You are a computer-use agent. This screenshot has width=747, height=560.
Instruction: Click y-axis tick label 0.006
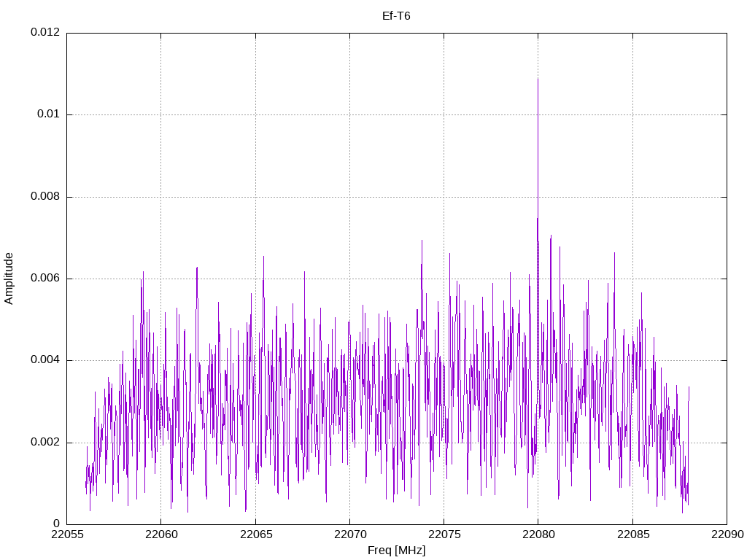click(x=45, y=279)
